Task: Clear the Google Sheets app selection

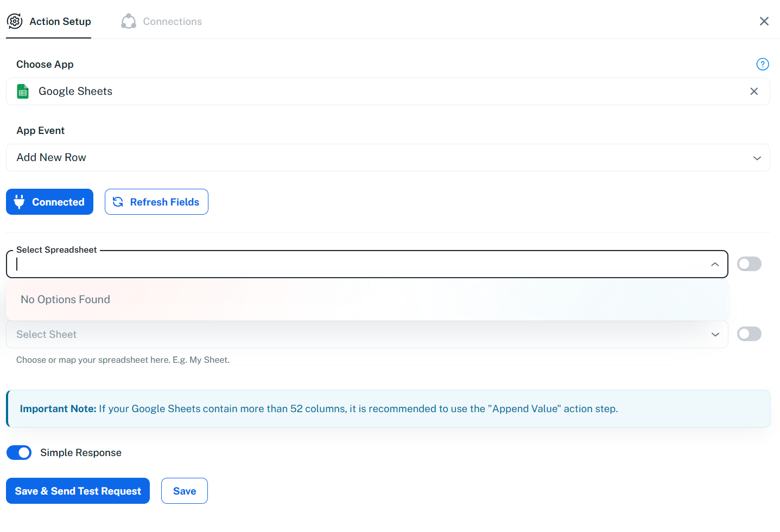Action: pos(753,91)
